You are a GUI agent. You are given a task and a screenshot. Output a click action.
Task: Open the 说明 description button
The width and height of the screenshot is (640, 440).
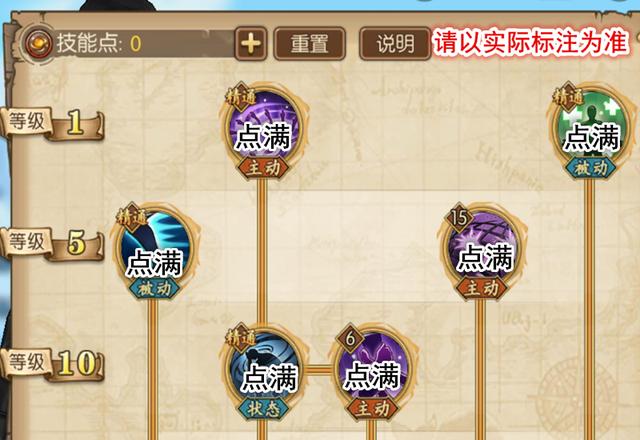pyautogui.click(x=395, y=44)
